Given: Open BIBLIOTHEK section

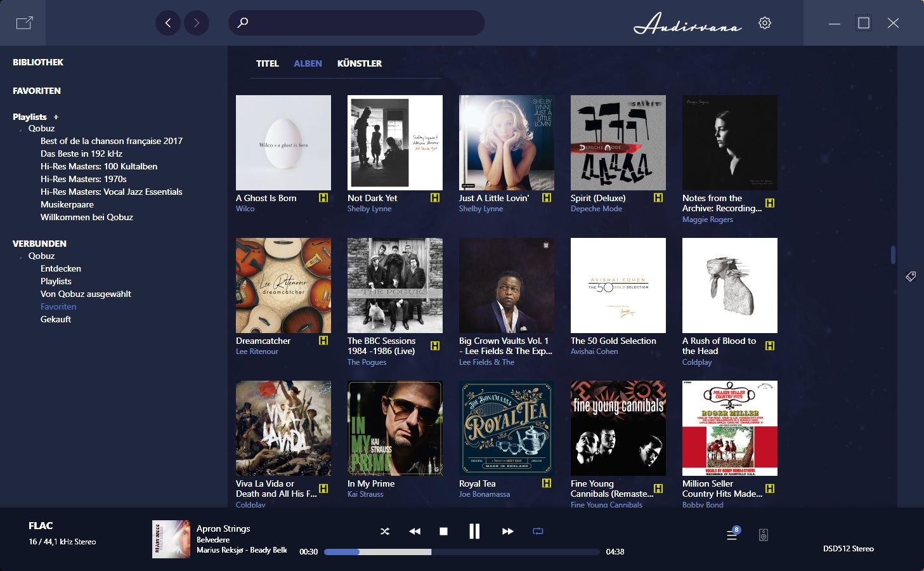Looking at the screenshot, I should coord(38,62).
